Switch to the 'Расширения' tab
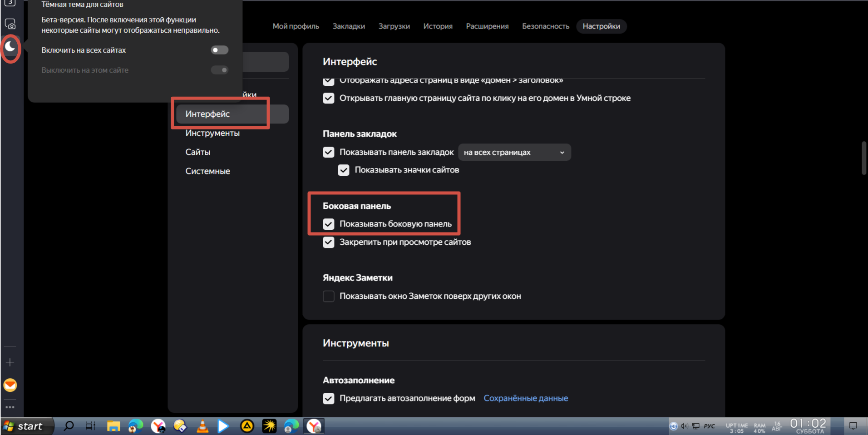This screenshot has width=868, height=435. coord(487,26)
